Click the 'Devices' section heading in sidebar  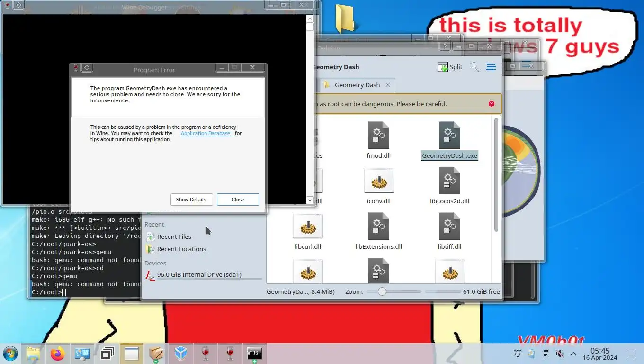(155, 263)
